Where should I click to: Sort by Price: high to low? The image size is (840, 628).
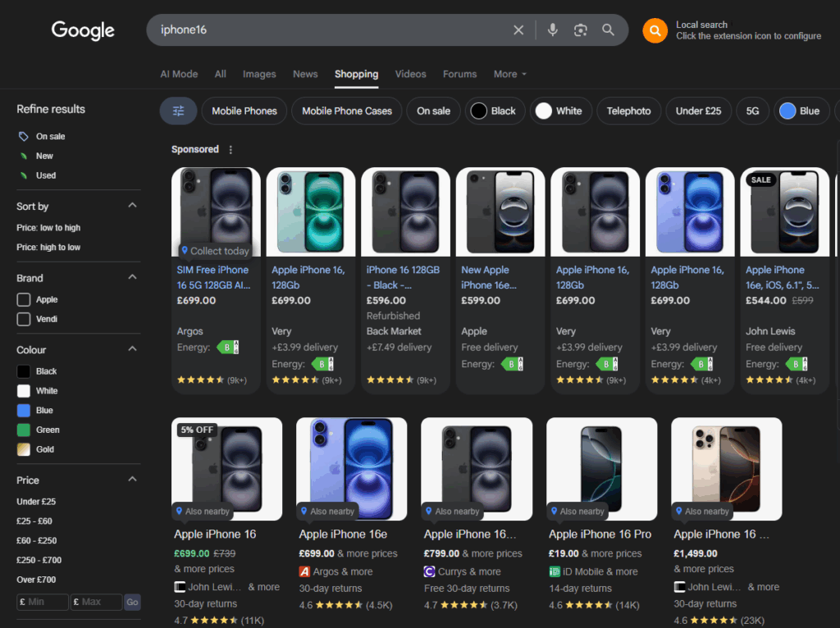pyautogui.click(x=48, y=248)
